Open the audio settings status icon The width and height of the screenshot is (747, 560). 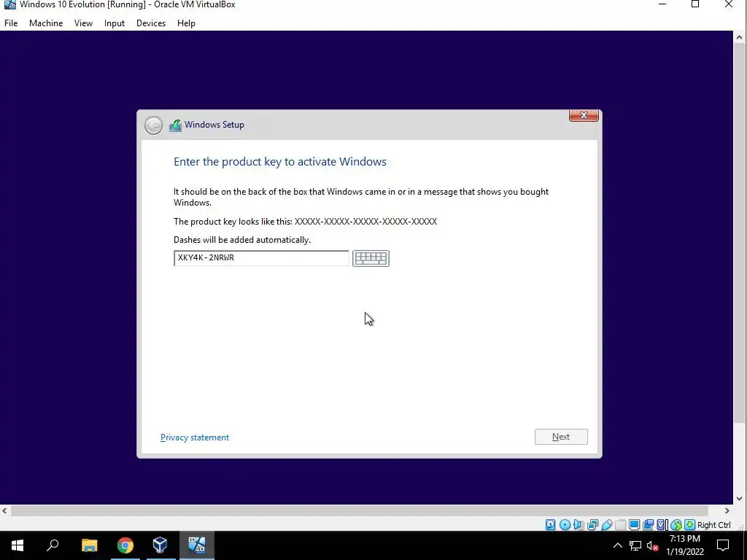(578, 525)
